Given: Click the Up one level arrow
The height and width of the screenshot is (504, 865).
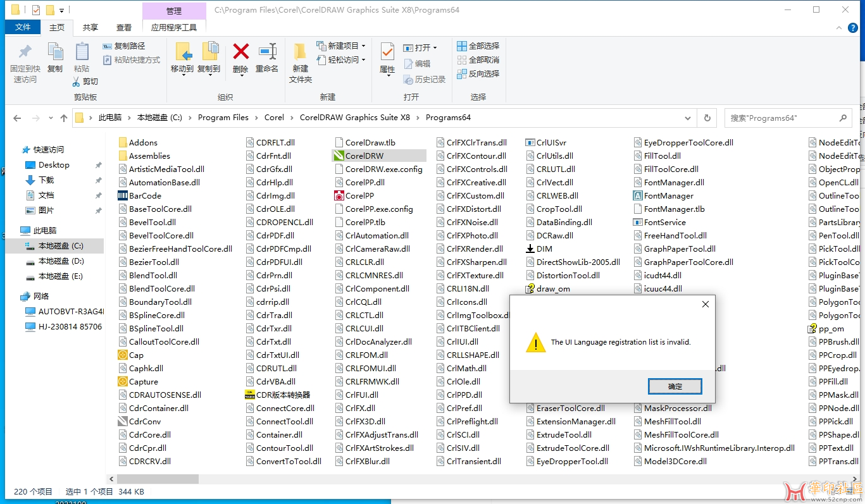Looking at the screenshot, I should tap(63, 118).
